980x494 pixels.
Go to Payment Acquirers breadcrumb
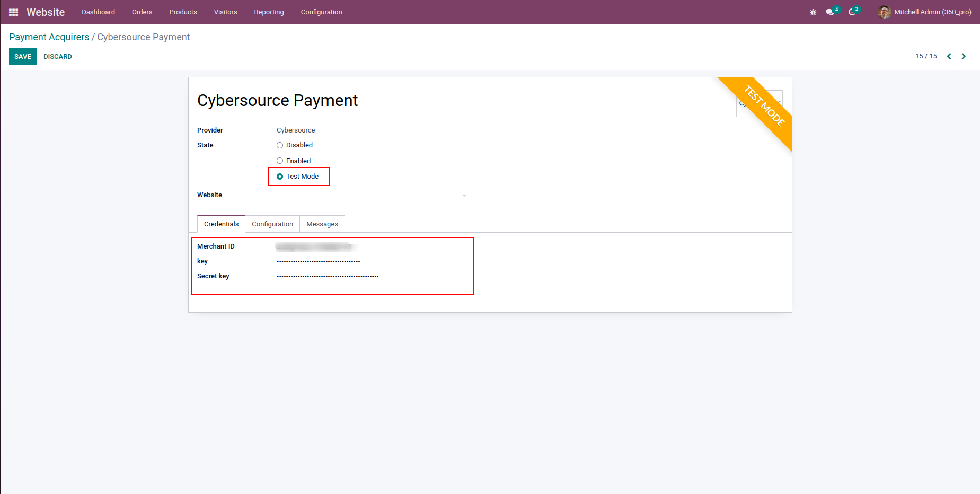tap(49, 37)
